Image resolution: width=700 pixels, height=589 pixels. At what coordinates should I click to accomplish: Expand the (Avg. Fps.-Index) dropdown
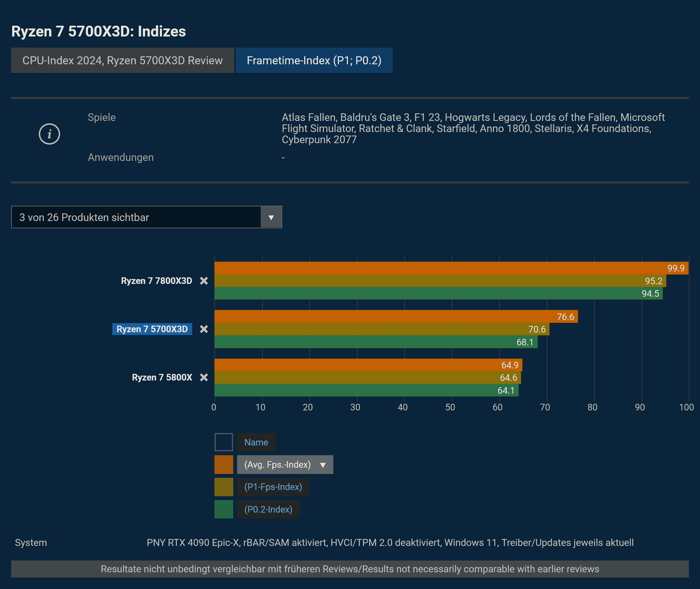[x=285, y=465]
